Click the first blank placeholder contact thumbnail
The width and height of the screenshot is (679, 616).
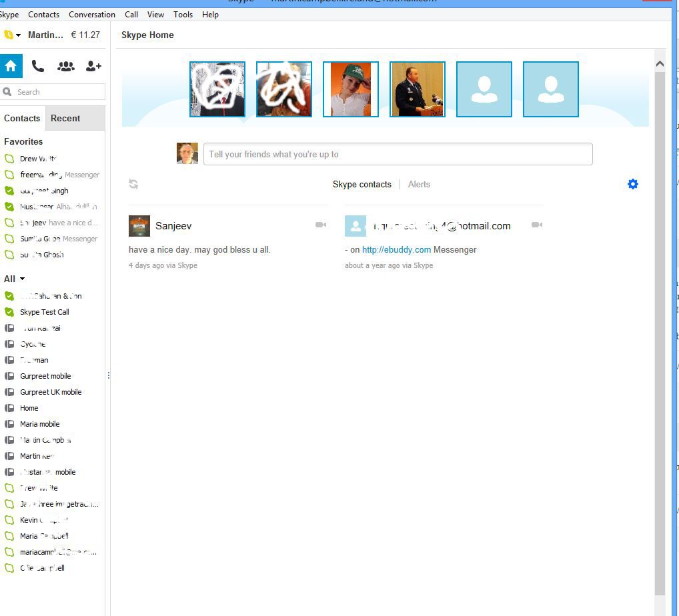[484, 89]
